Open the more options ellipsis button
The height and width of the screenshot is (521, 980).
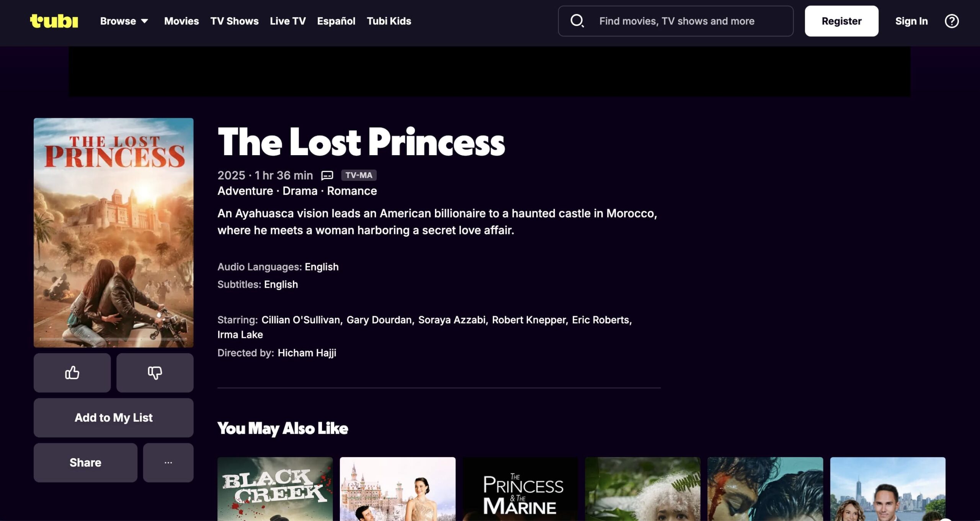[168, 462]
